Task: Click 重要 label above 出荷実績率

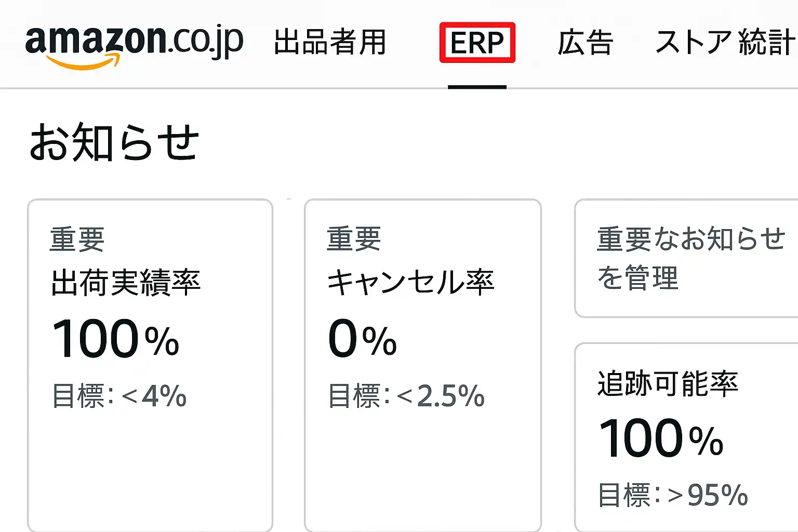Action: 77,240
